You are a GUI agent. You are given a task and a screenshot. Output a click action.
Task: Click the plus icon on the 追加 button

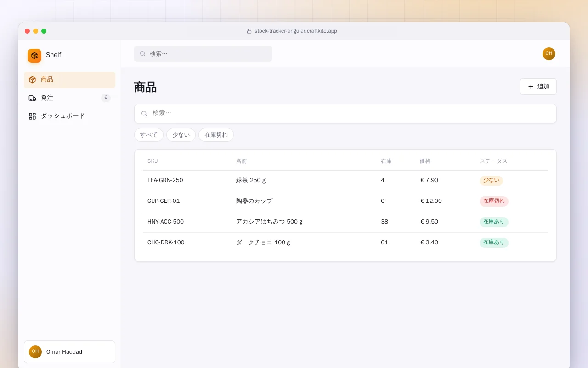coord(531,86)
